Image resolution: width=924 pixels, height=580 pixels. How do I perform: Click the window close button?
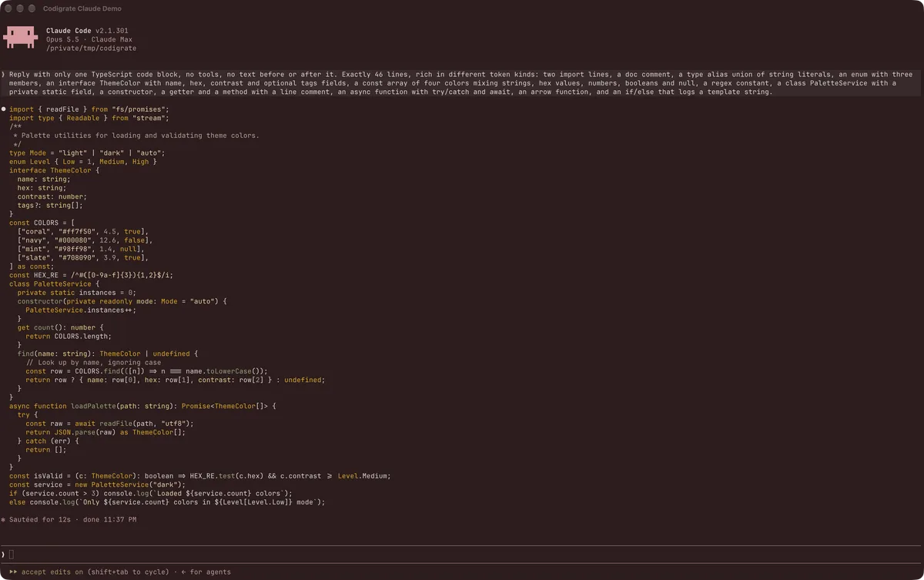[x=8, y=8]
